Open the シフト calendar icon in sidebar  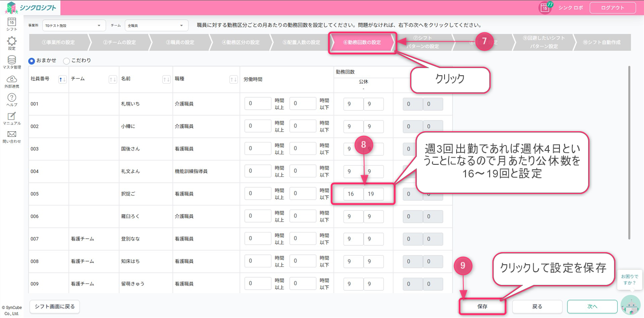[x=12, y=22]
